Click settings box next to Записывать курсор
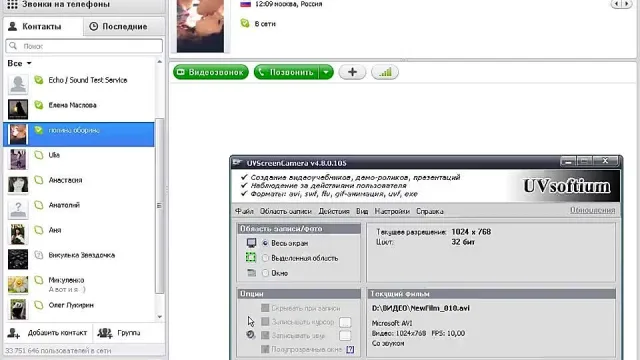Viewport: 640px width, 360px height. [345, 322]
